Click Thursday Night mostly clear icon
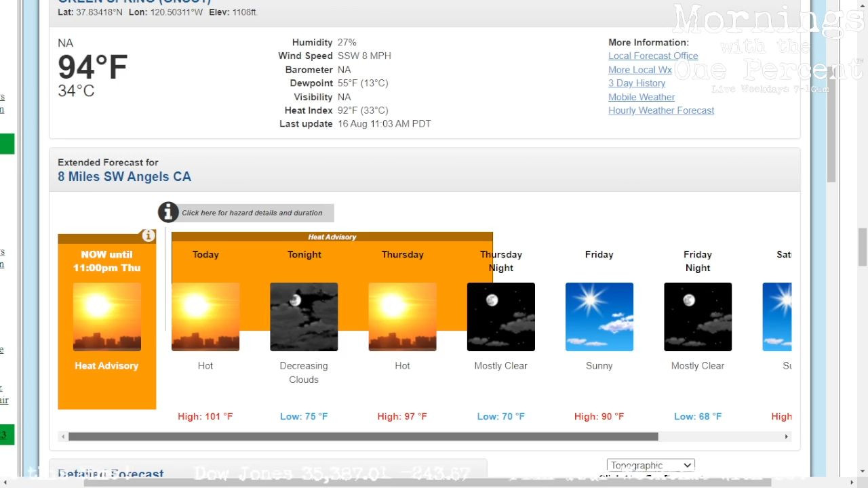 click(x=500, y=317)
